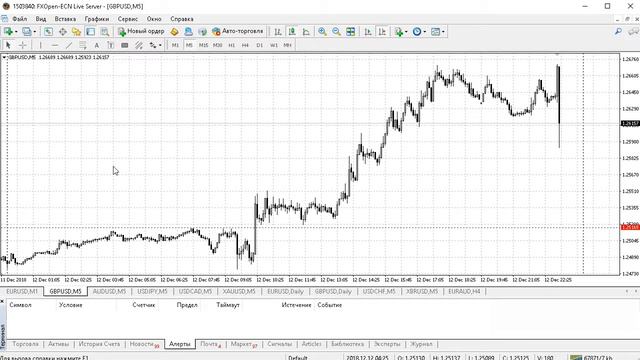
Task: Expand the Arrows tool dropdown arrow
Action: click(x=160, y=45)
